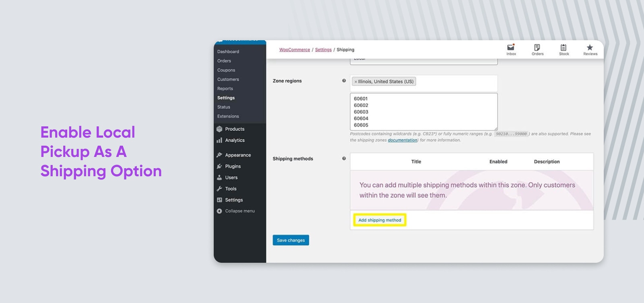Open Status submenu item
The image size is (644, 303).
click(x=224, y=107)
